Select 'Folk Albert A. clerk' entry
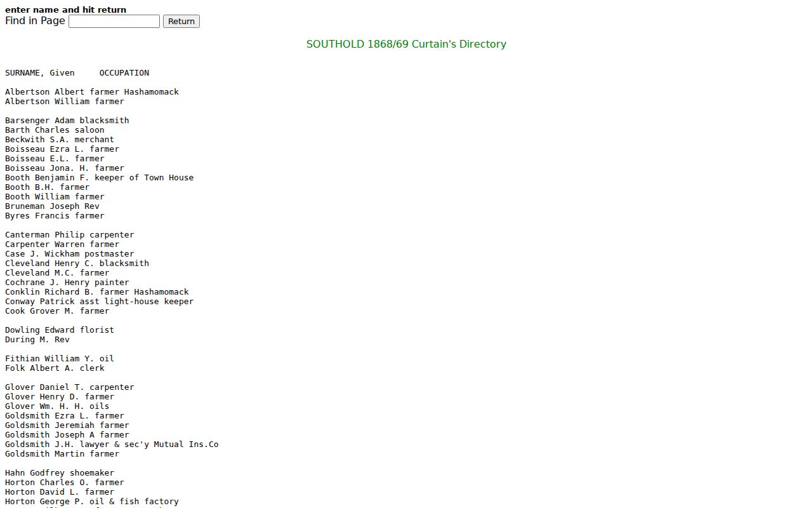 (55, 368)
